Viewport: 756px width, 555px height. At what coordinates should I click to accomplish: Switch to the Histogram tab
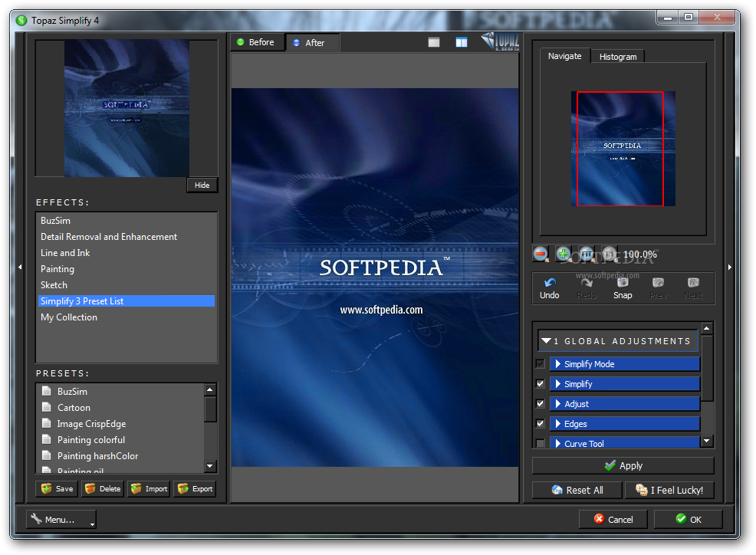pyautogui.click(x=617, y=57)
